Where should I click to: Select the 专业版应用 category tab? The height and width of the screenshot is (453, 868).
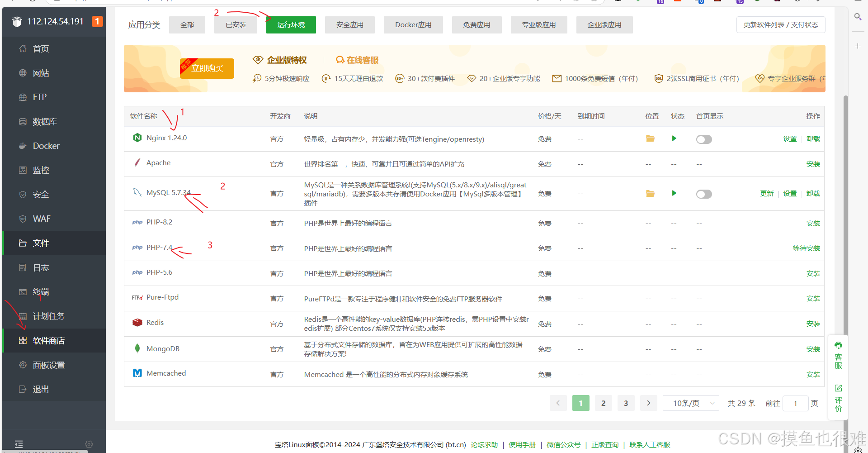(539, 25)
